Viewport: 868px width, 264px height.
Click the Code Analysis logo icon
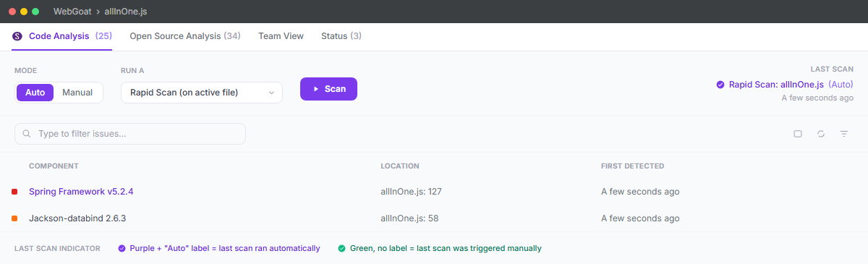[x=17, y=36]
